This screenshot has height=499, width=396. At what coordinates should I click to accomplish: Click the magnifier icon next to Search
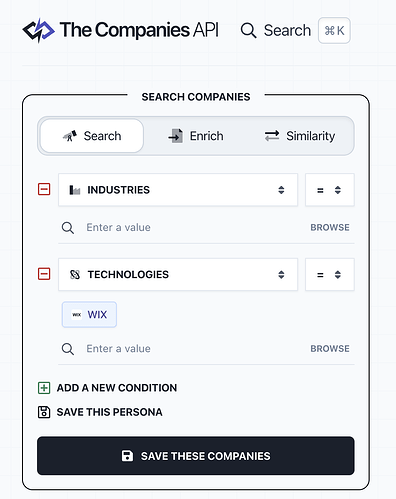tap(248, 30)
